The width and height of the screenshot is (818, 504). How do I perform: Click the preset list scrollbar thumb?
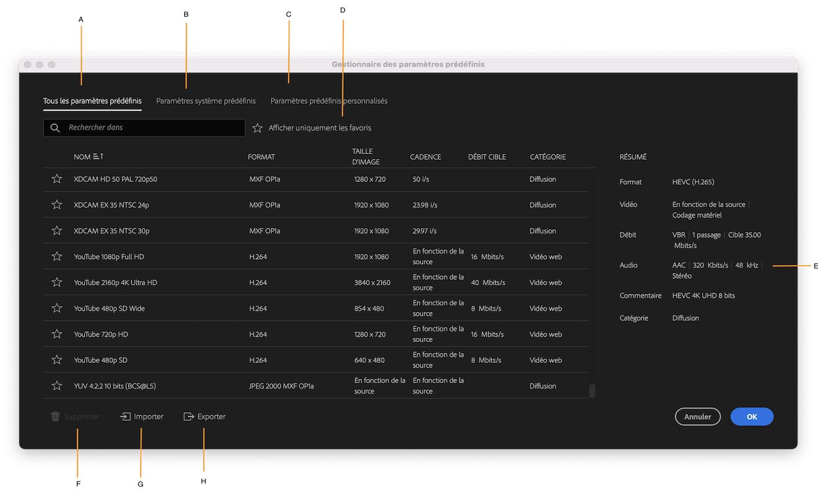pyautogui.click(x=592, y=391)
